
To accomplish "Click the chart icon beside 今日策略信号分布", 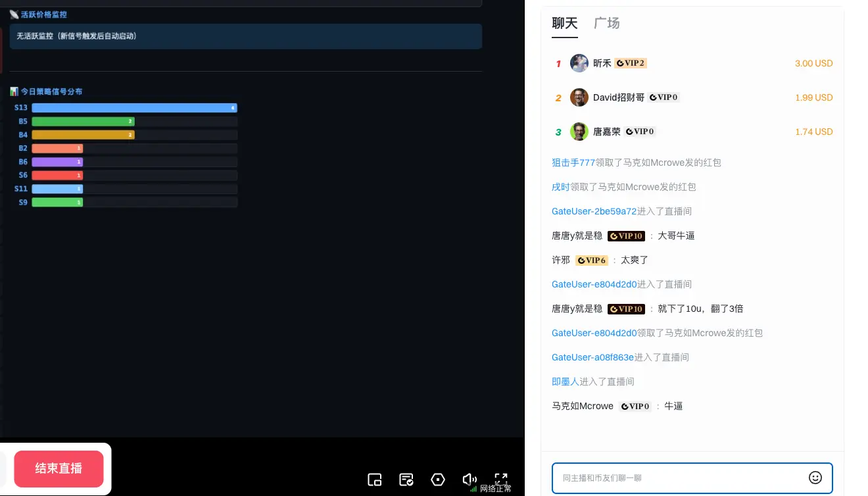I will pos(14,91).
